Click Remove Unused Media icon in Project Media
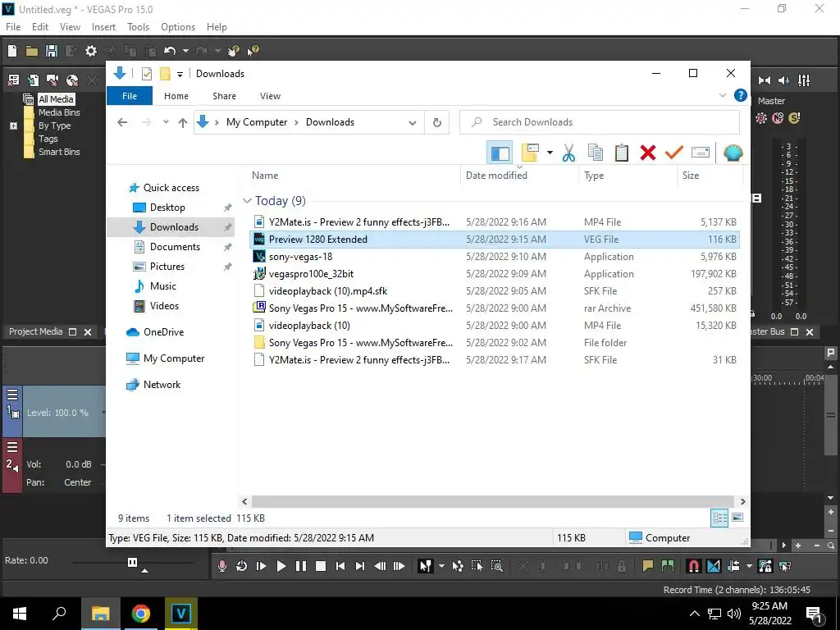 pos(92,80)
